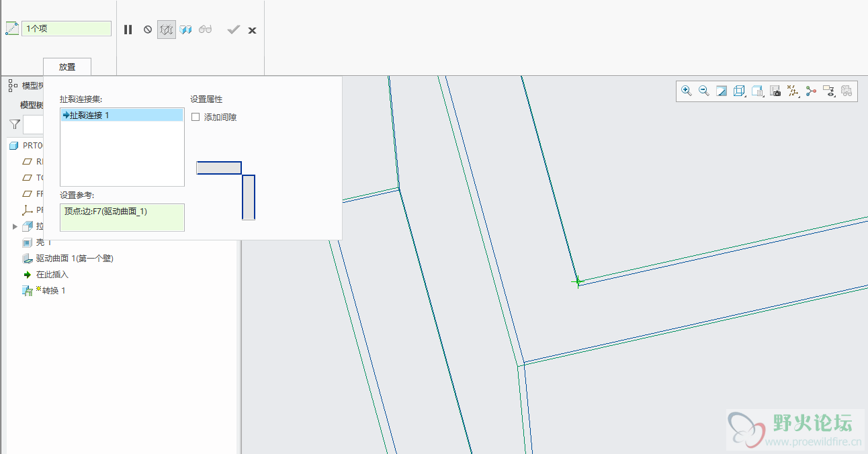
Task: Click the verify glasses icon
Action: [206, 30]
